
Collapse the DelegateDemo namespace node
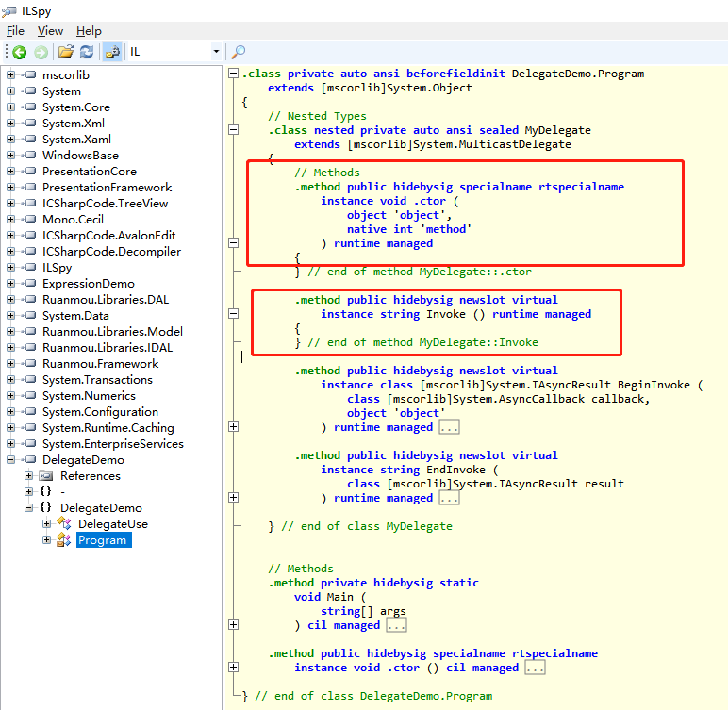(29, 507)
